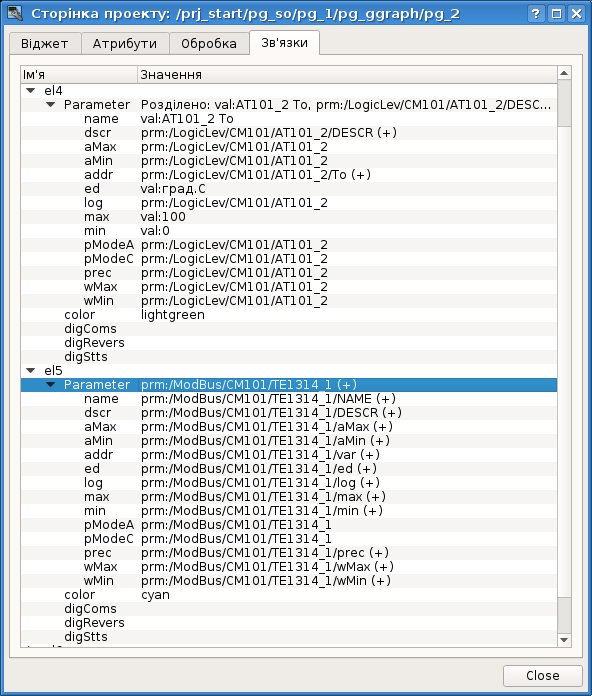Screen dimensions: 592x696
Task: Click the scrollbar down arrow
Action: (564, 640)
